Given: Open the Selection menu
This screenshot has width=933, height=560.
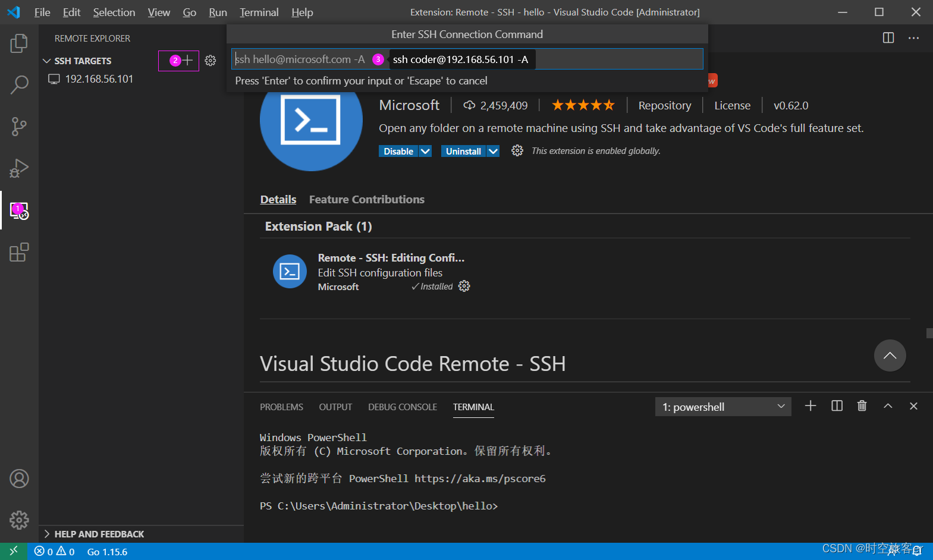Looking at the screenshot, I should point(114,12).
